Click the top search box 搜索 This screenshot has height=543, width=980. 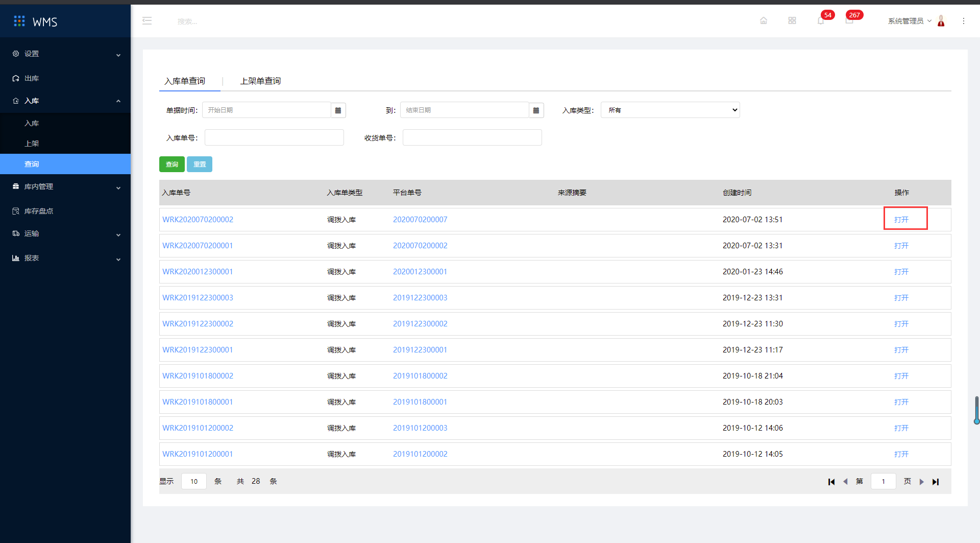[187, 21]
